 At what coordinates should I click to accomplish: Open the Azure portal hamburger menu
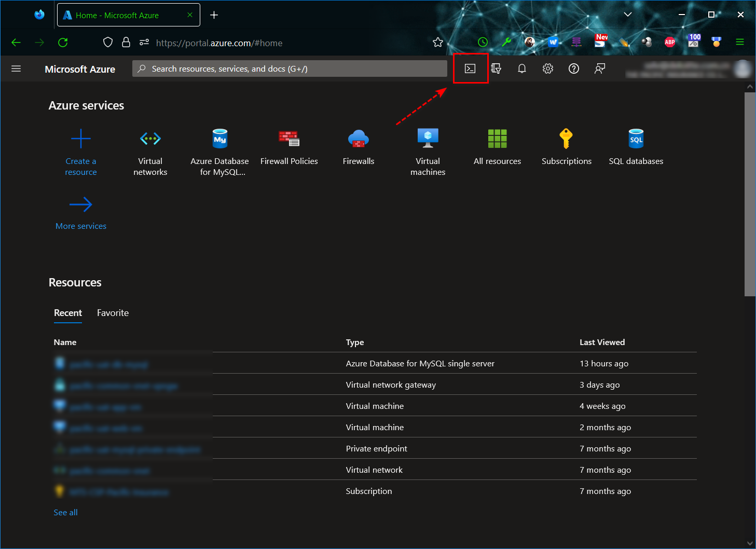(x=16, y=68)
